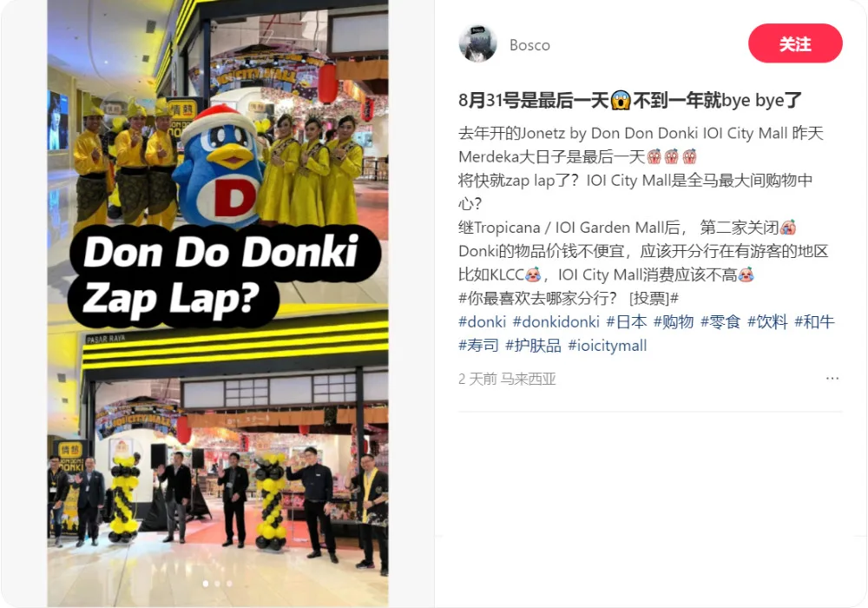Open the #零食 hashtag
Viewport: 868px width, 608px height.
click(x=720, y=321)
